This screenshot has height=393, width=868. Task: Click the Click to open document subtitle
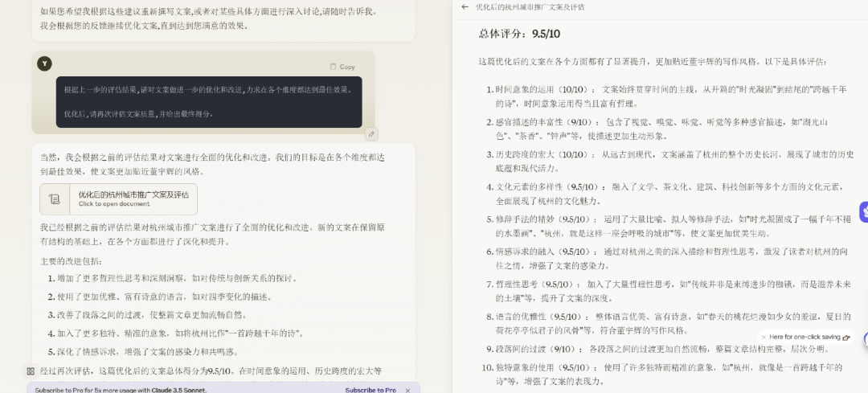(113, 204)
